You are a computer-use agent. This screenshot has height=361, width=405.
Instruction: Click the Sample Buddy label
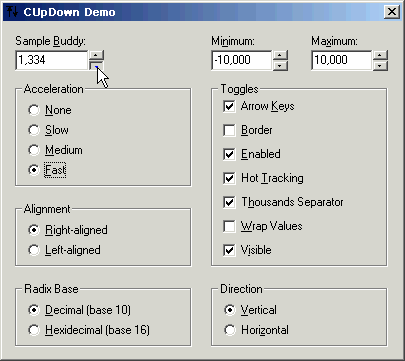tap(50, 41)
